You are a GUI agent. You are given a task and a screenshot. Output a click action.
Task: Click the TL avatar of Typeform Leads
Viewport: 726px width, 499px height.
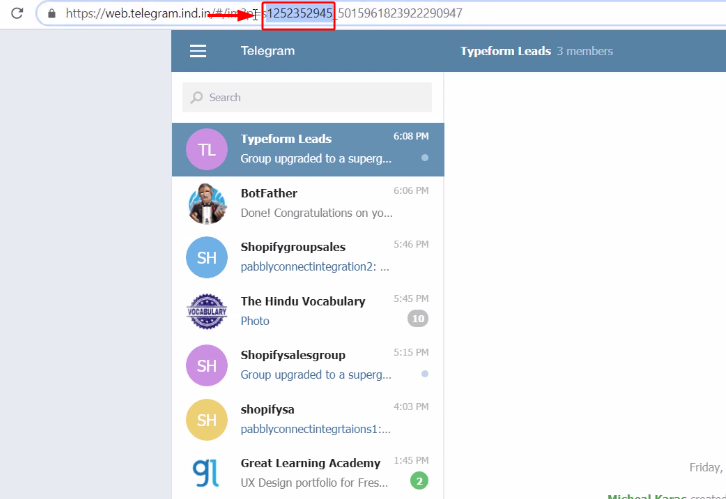click(x=207, y=150)
